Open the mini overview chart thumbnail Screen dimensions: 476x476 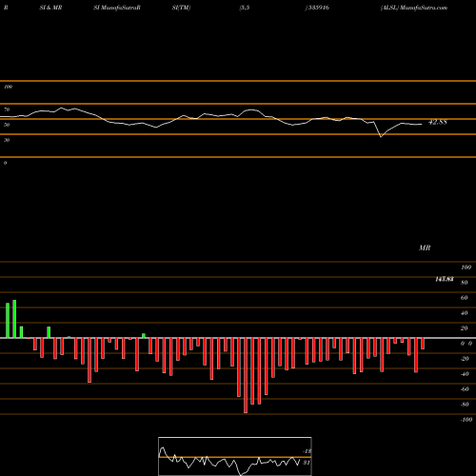235,456
